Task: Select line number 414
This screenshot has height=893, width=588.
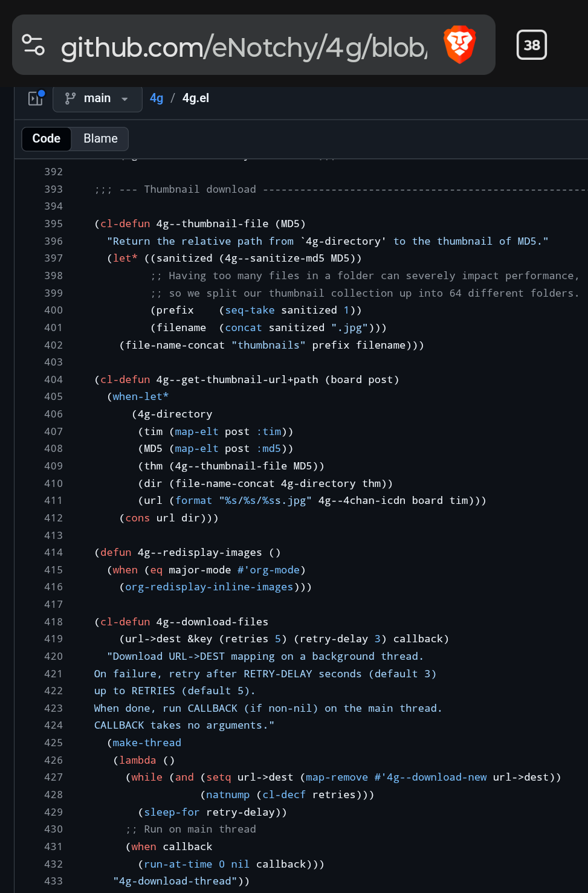Action: click(54, 552)
